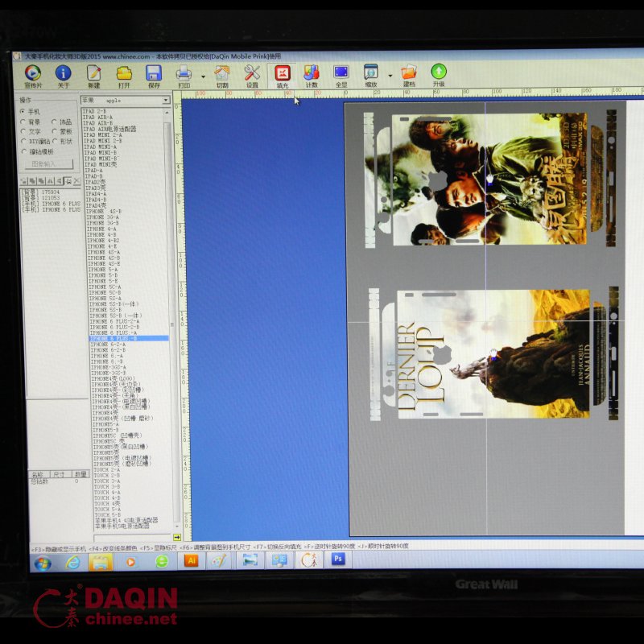Viewport: 644px width, 644px height.
Task: Click the 打开 open folder icon
Action: 124,76
